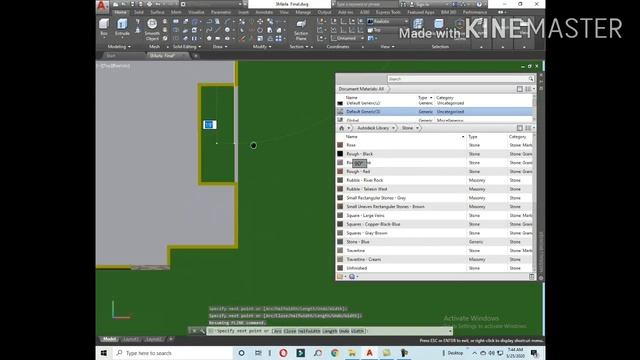Select the Extrude tool
640x360 pixels.
(122, 27)
